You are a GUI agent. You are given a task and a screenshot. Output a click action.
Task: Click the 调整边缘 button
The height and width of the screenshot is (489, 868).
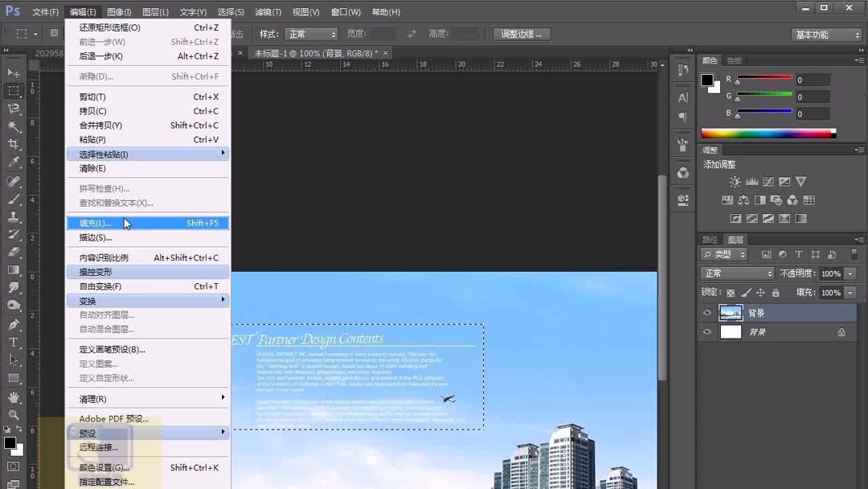[x=522, y=34]
